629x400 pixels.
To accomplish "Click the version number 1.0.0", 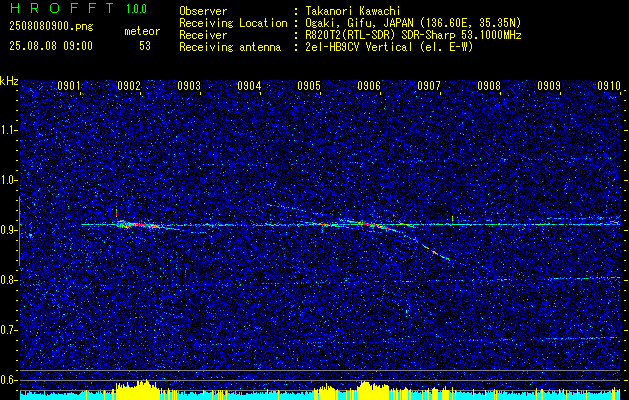I will [136, 9].
